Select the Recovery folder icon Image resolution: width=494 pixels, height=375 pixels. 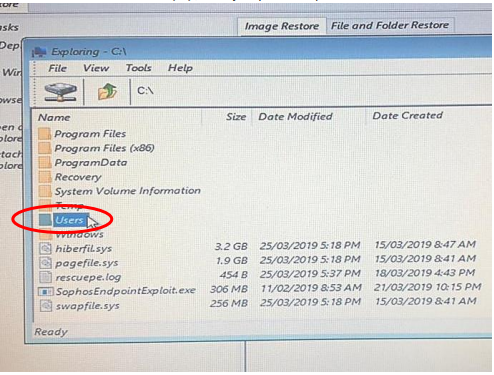tap(45, 177)
